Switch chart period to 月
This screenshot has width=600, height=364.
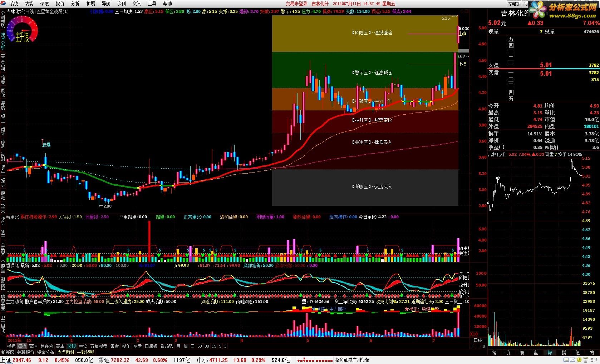point(178,346)
